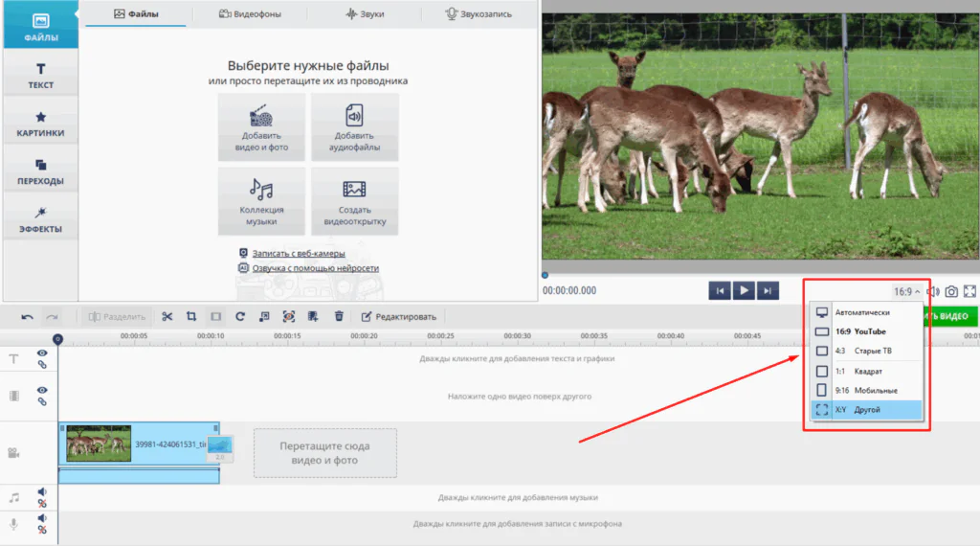The height and width of the screenshot is (546, 980).
Task: Collapse the 16:9 aspect ratio dropdown
Action: tap(907, 291)
